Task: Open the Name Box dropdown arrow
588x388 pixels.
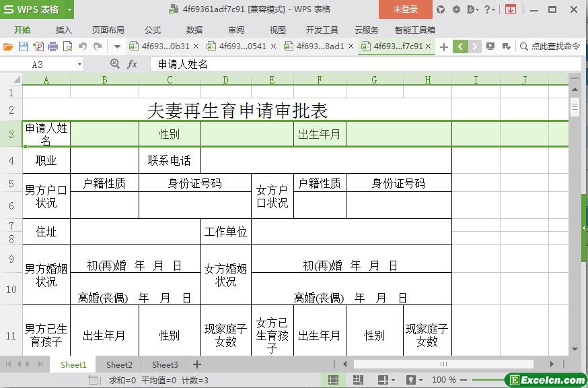Action: (x=79, y=64)
